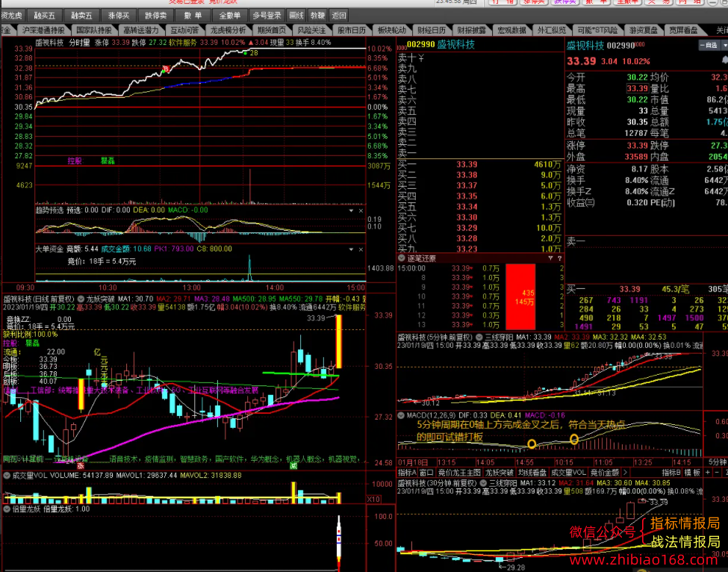The image size is (728, 572).
Task: Select the 成交量VOL indicator tab in bottom bar
Action: [568, 473]
